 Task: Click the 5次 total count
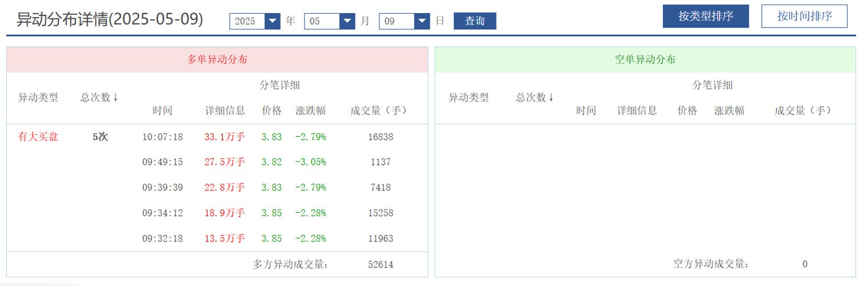click(x=100, y=137)
